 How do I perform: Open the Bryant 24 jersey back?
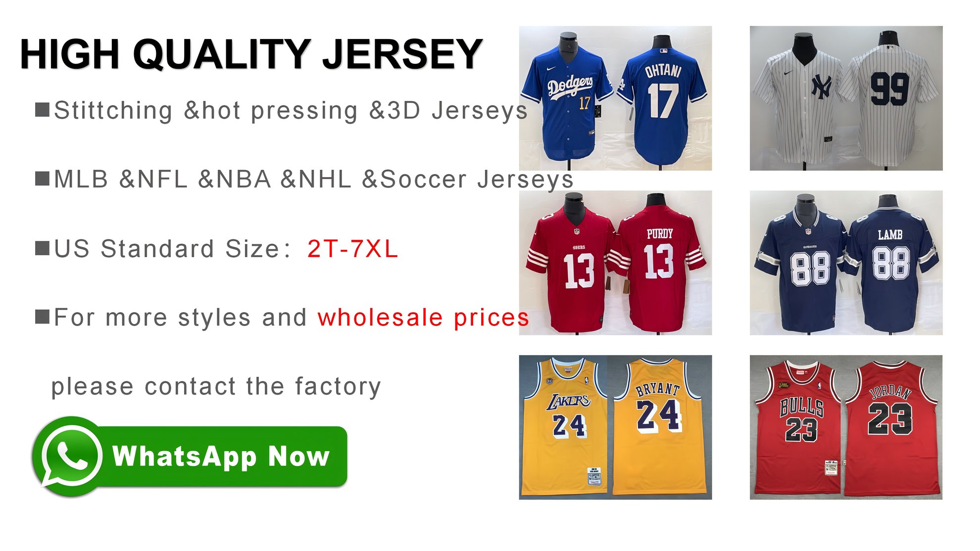(659, 425)
